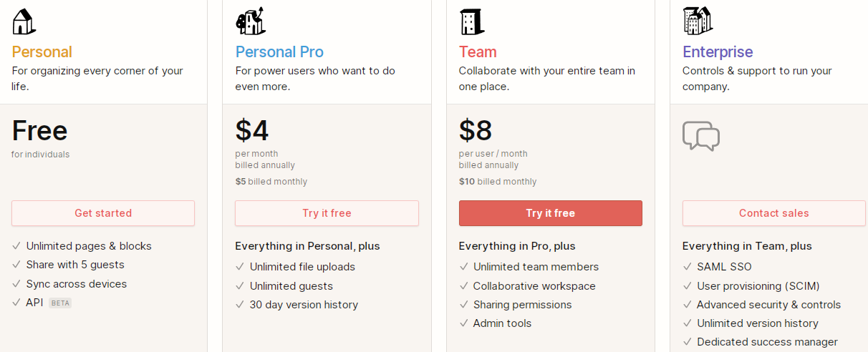Click the Dedicated success manager feature
Image resolution: width=868 pixels, height=352 pixels.
tap(767, 342)
